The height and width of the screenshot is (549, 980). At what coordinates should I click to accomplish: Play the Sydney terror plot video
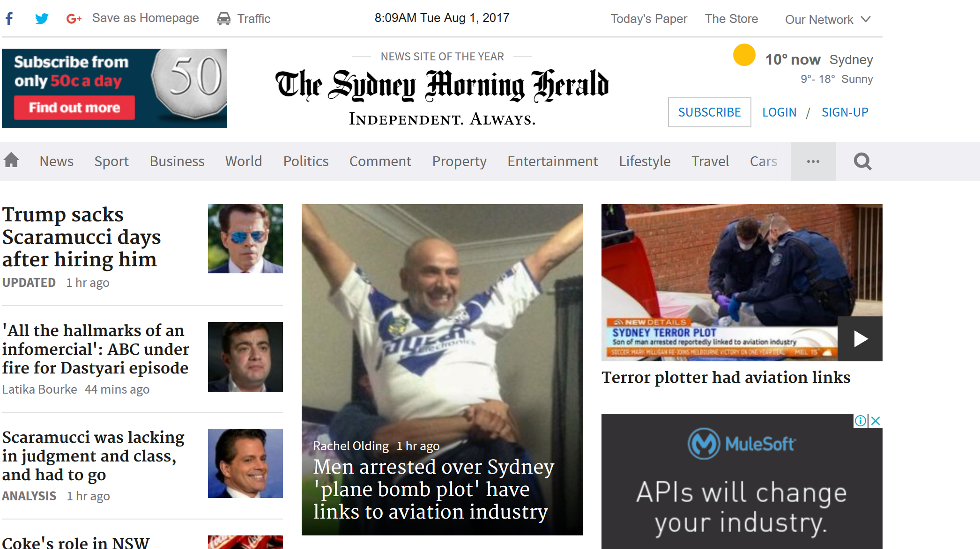coord(860,338)
